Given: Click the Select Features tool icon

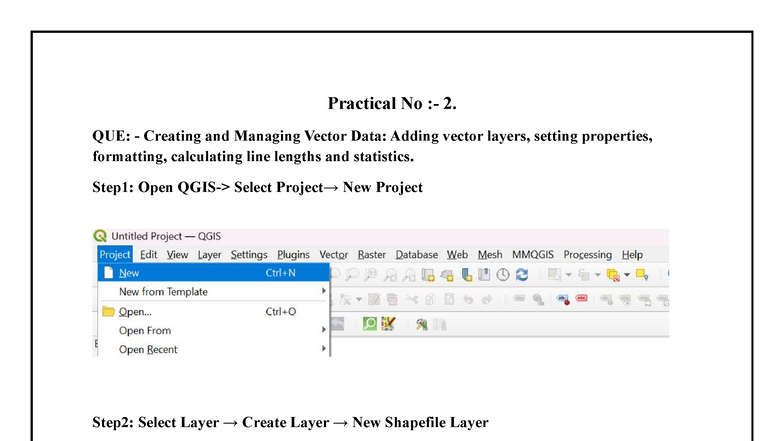Looking at the screenshot, I should point(554,274).
